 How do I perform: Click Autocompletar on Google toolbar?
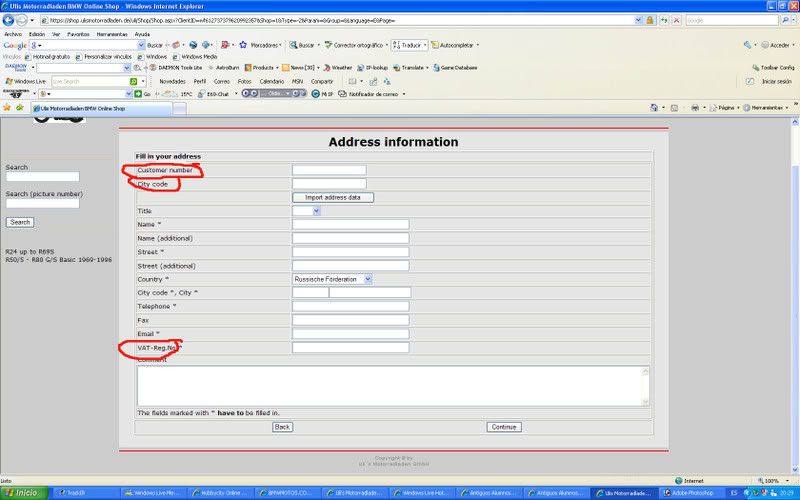(452, 45)
